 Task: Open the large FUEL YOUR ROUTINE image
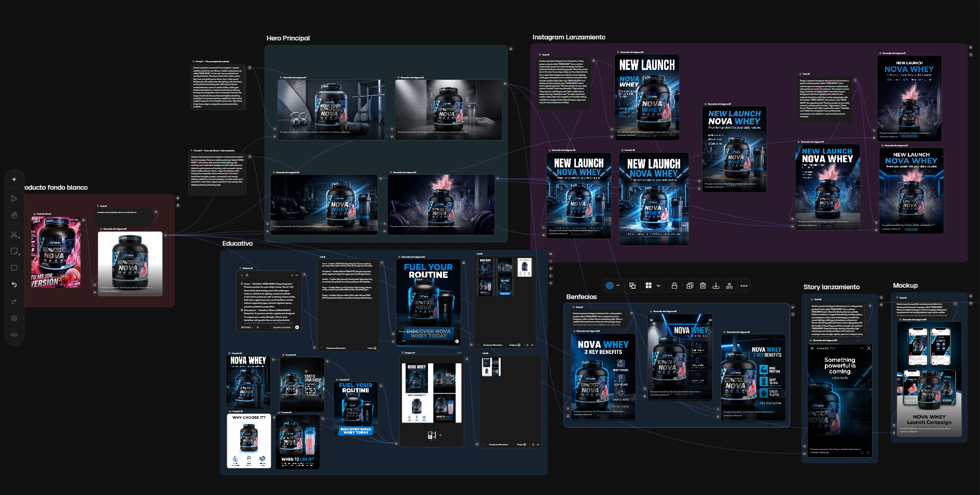pyautogui.click(x=429, y=302)
